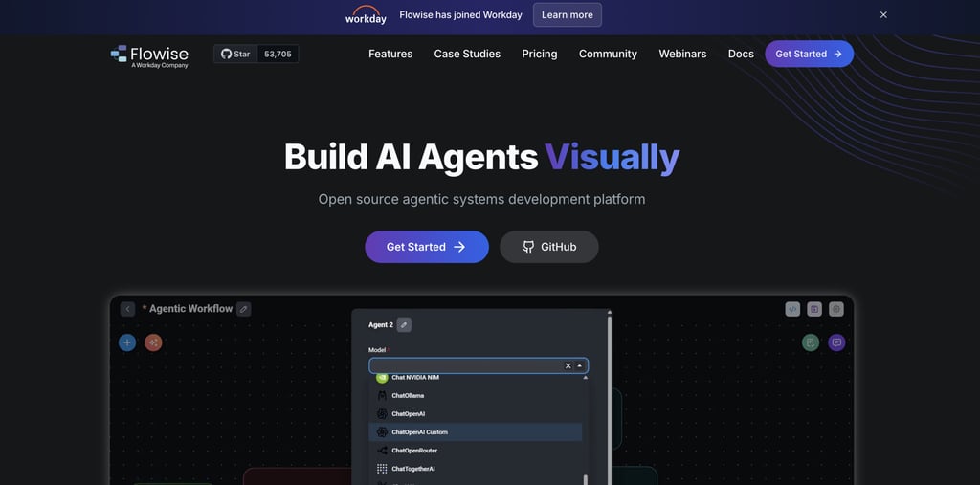The width and height of the screenshot is (980, 485).
Task: Collapse the Model dropdown arrow
Action: coord(579,365)
